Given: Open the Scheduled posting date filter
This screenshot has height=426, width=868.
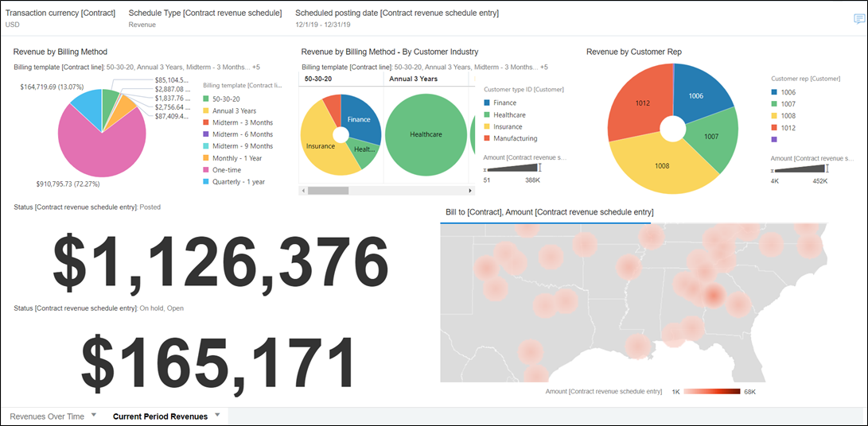Looking at the screenshot, I should click(x=396, y=14).
